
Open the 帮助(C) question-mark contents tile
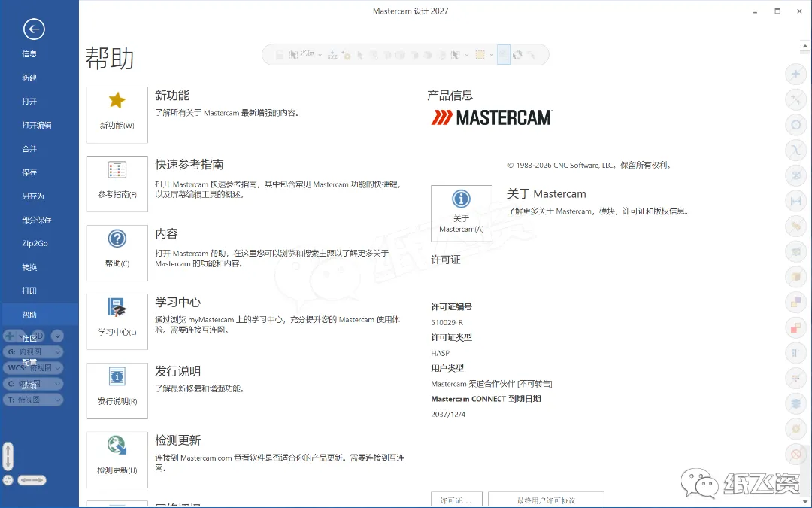tap(117, 253)
